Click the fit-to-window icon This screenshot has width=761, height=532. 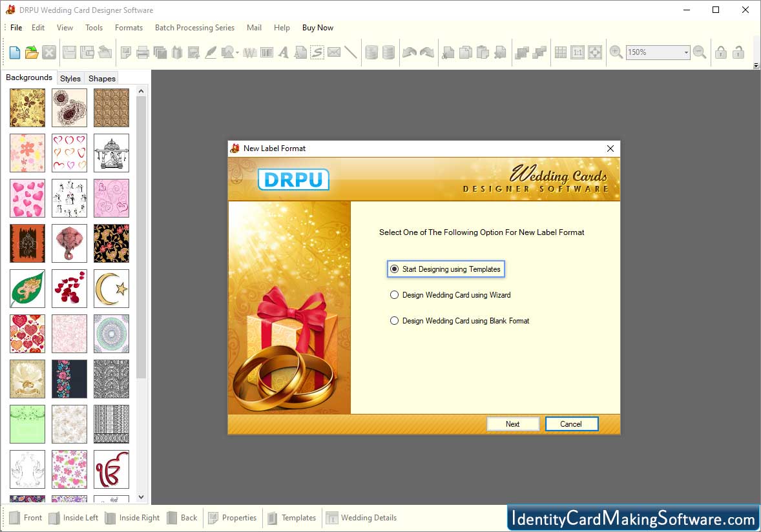pos(594,52)
